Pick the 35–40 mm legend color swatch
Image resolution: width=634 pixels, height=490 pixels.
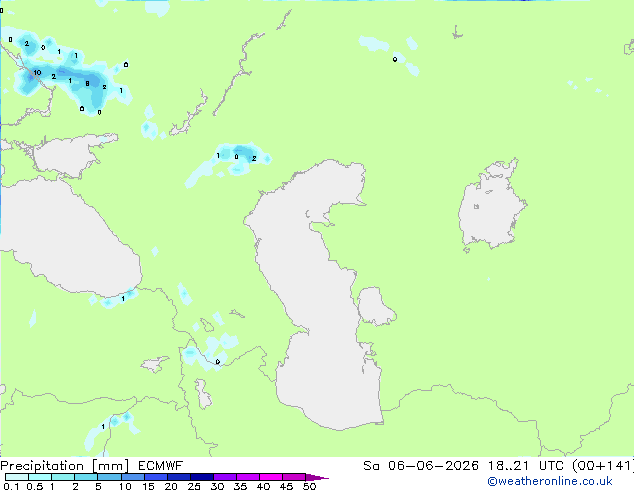248,477
